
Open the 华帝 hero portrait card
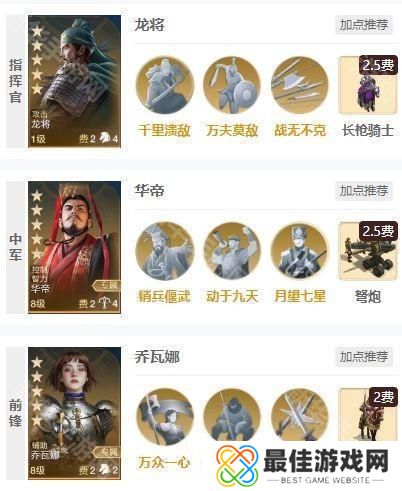point(74,247)
